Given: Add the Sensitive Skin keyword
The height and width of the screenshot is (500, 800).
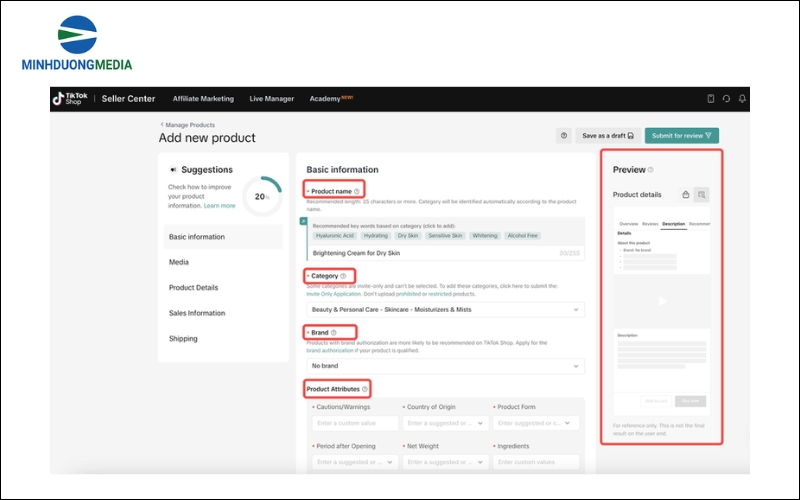Looking at the screenshot, I should point(445,236).
